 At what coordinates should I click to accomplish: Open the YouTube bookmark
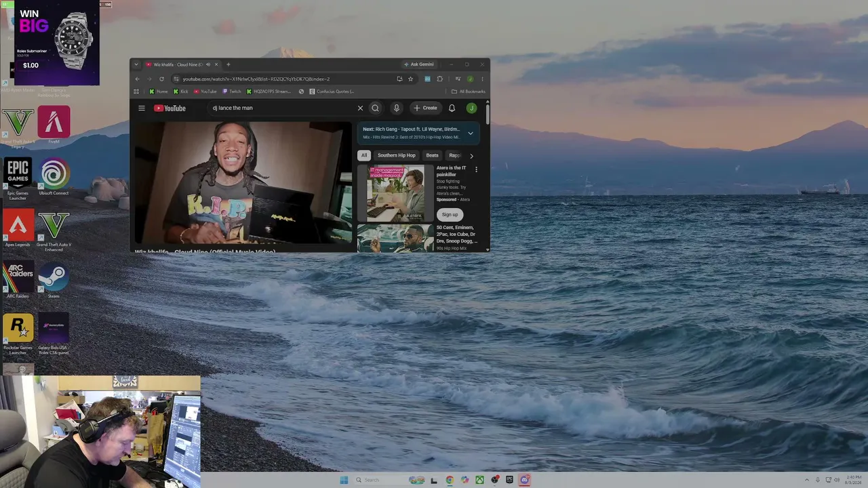pos(205,91)
